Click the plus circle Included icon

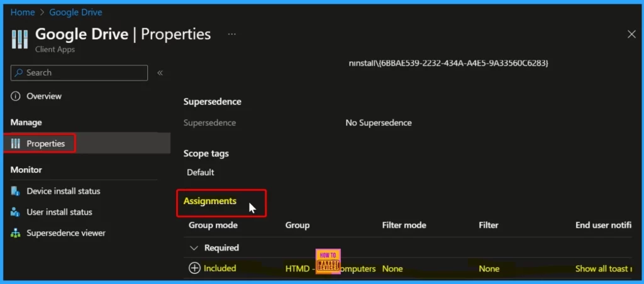click(x=194, y=268)
